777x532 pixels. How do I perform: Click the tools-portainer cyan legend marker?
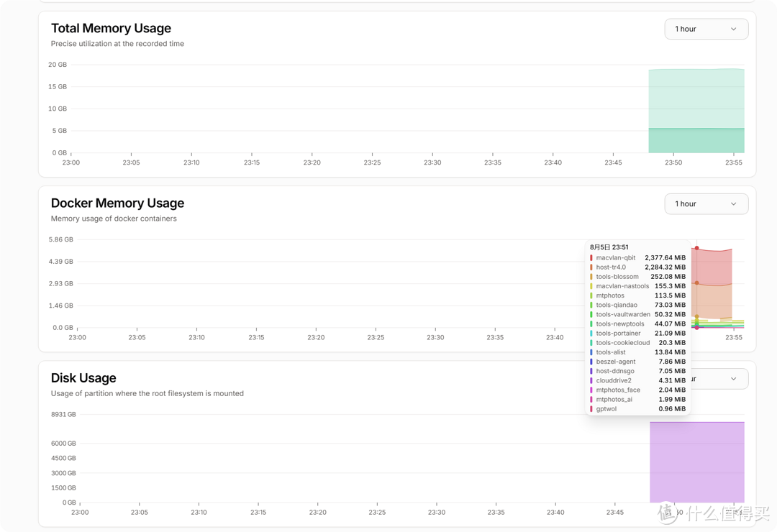point(591,333)
